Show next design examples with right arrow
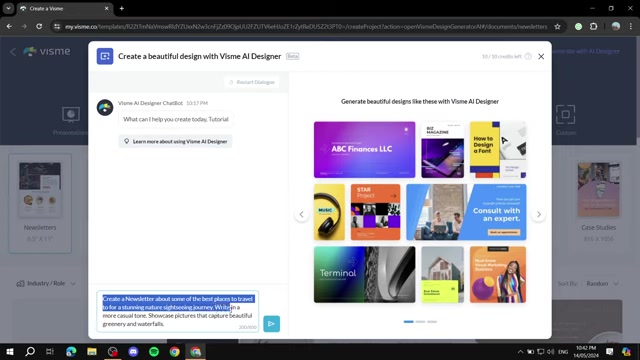The width and height of the screenshot is (640, 360). [x=538, y=214]
